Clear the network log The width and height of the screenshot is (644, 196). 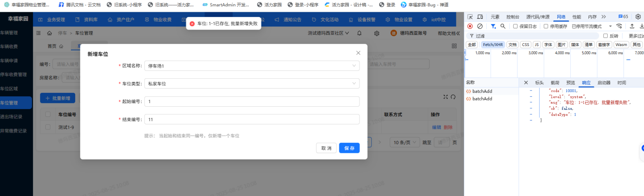coord(480,26)
